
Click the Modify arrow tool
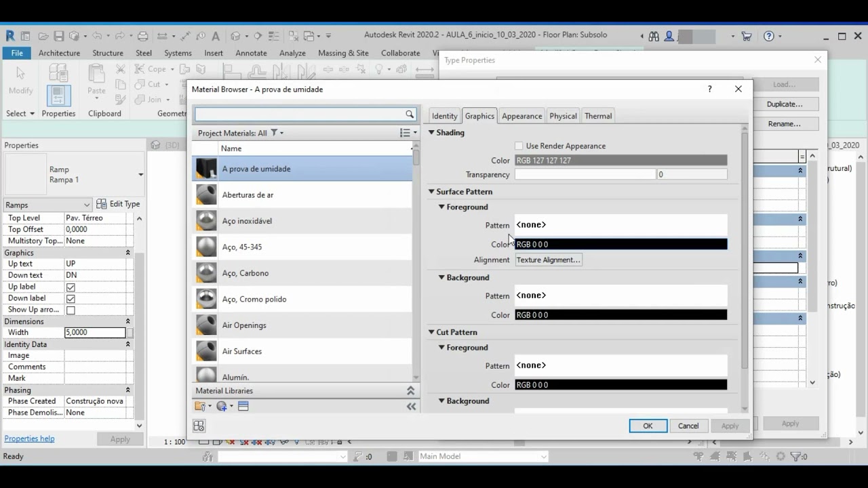point(20,73)
